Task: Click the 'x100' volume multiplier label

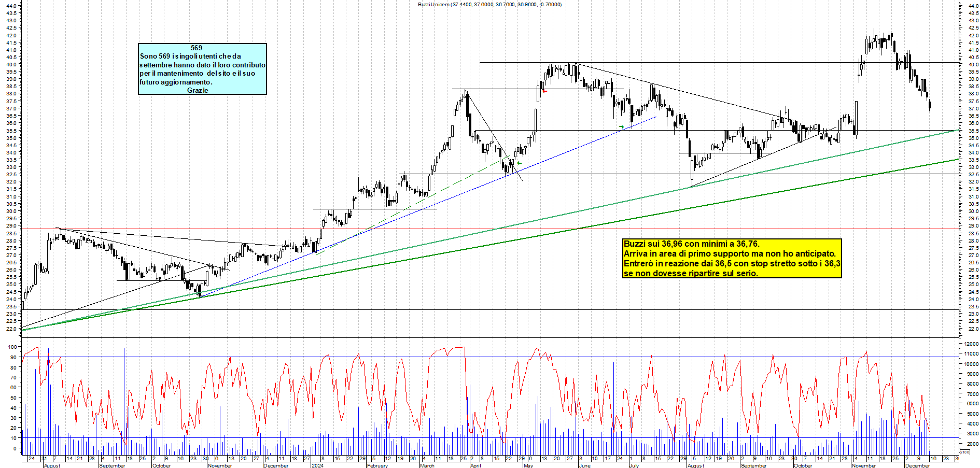Action: click(964, 452)
